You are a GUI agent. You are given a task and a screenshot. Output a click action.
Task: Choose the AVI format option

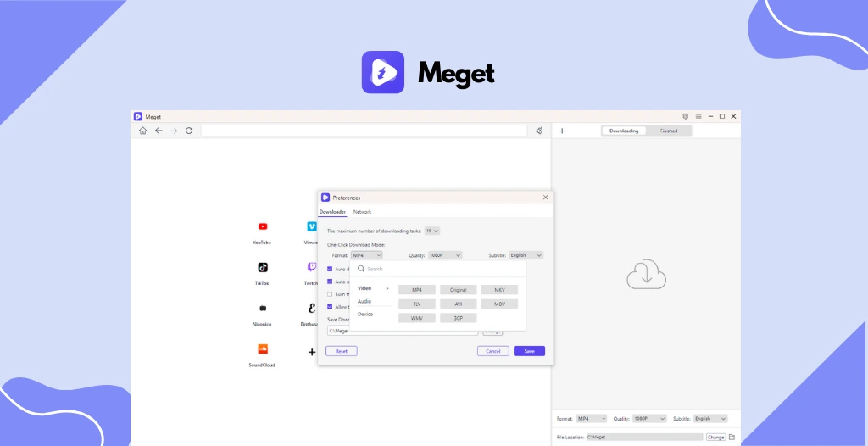click(459, 304)
